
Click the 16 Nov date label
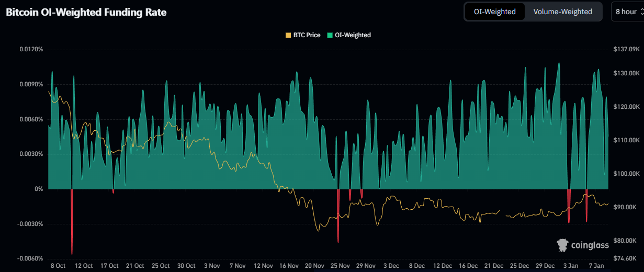tap(289, 266)
